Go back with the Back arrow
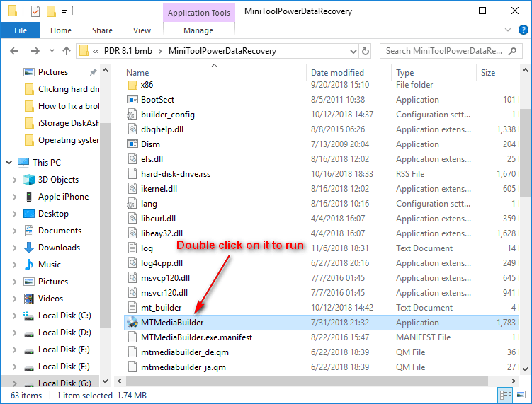The image size is (532, 404). (x=14, y=51)
